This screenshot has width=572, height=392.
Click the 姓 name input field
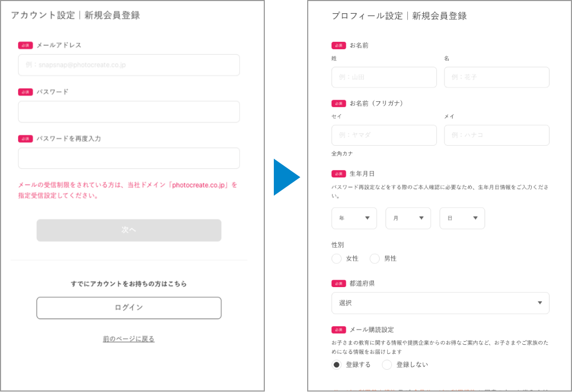(x=384, y=77)
